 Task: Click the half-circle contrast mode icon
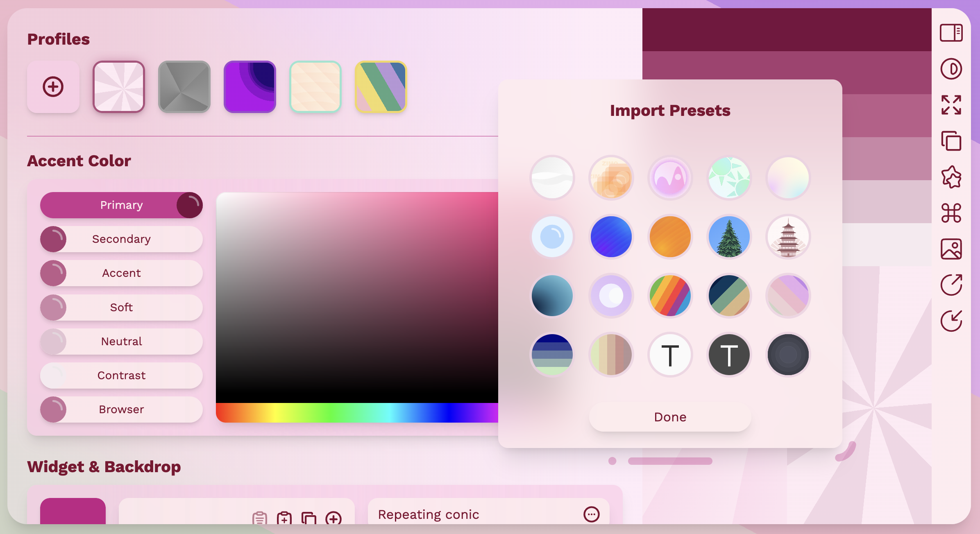click(x=951, y=69)
